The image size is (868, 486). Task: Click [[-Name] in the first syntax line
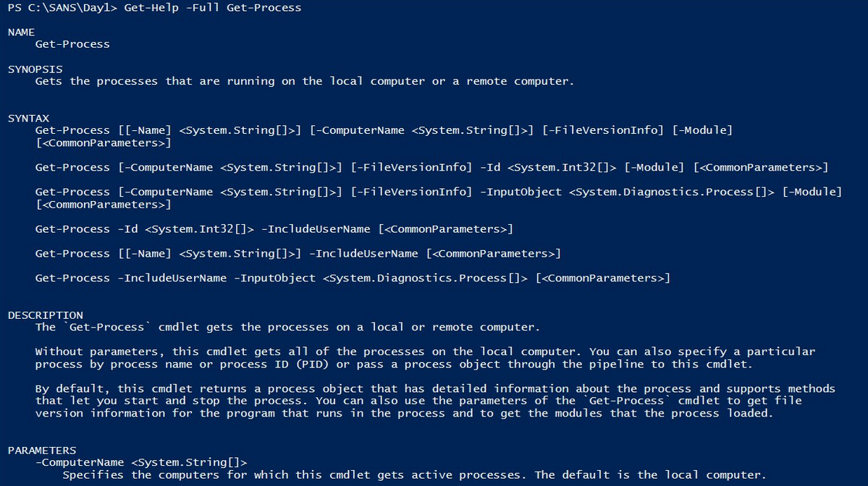[x=145, y=130]
